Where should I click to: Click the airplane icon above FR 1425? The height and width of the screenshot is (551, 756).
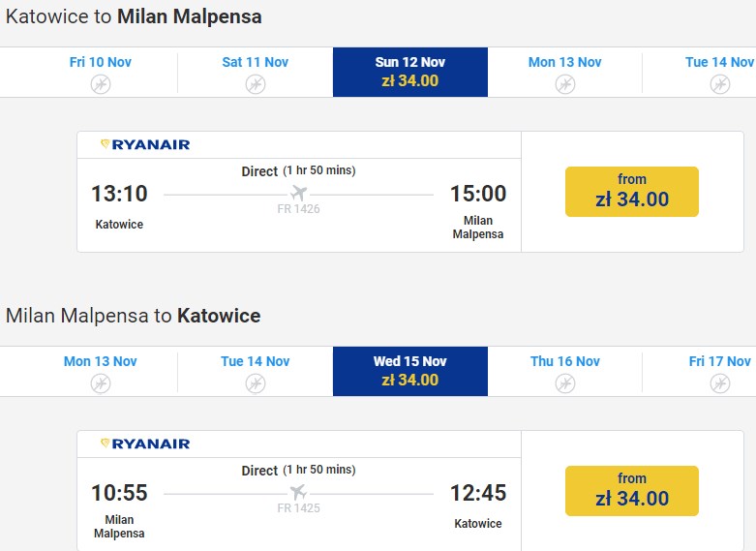[298, 493]
